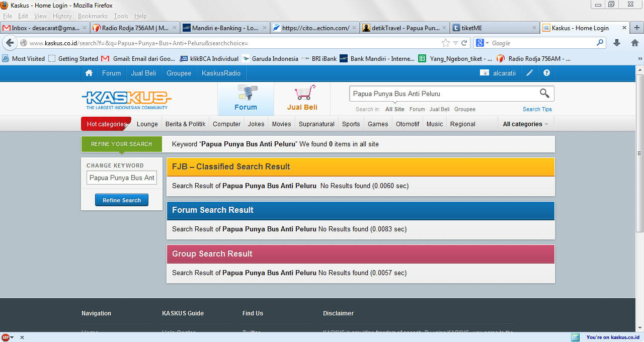Search in Groupee option

pyautogui.click(x=464, y=109)
